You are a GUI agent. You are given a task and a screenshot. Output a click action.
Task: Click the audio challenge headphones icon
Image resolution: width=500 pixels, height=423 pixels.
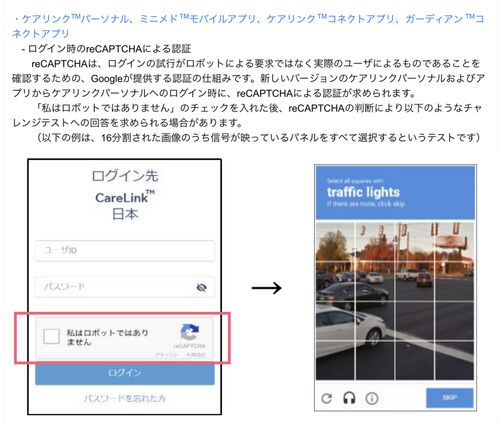pos(349,398)
